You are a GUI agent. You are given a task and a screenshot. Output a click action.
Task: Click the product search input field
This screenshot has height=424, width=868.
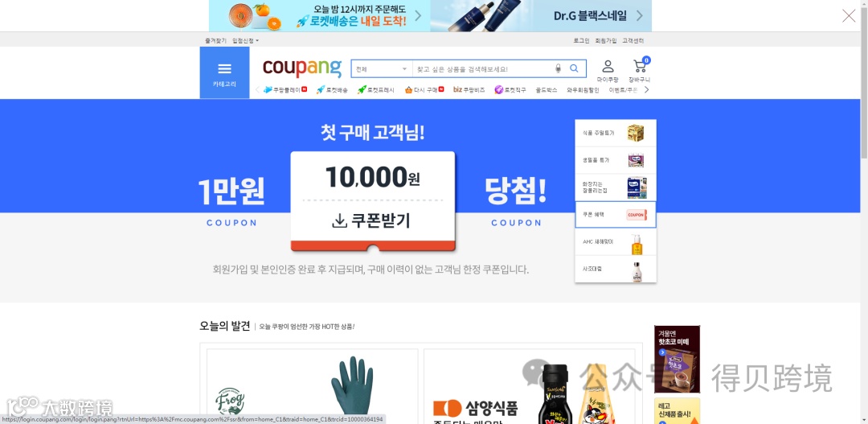pos(483,69)
